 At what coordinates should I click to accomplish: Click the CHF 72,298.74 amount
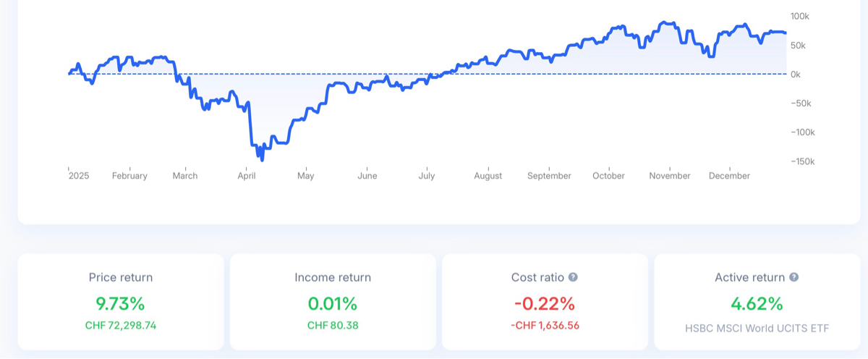coord(121,326)
